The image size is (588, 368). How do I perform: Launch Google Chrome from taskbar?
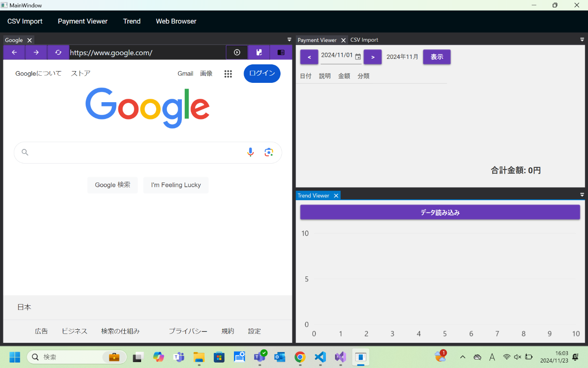click(300, 357)
